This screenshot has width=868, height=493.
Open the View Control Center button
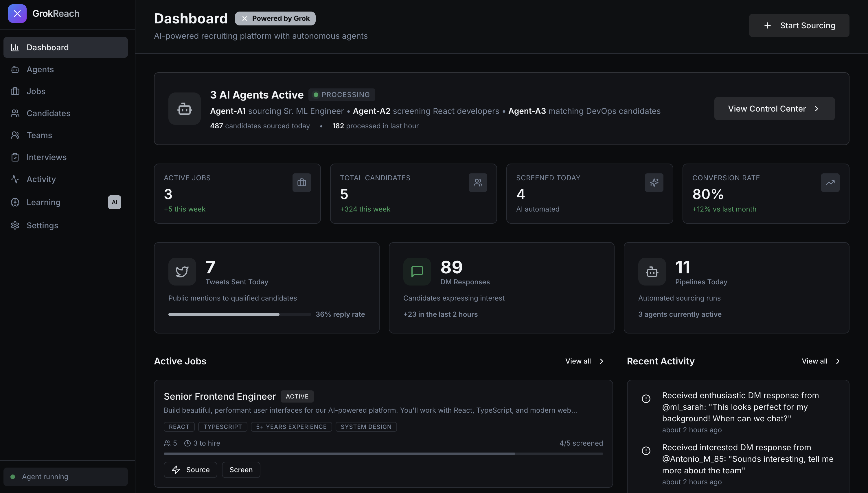pyautogui.click(x=774, y=109)
